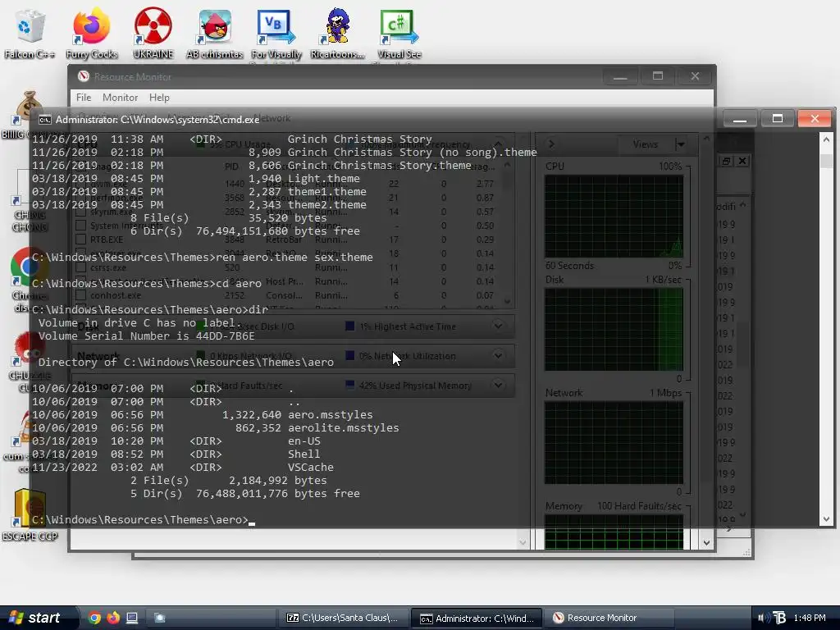Click the Network activity graph
Image resolution: width=840 pixels, height=630 pixels.
click(614, 443)
